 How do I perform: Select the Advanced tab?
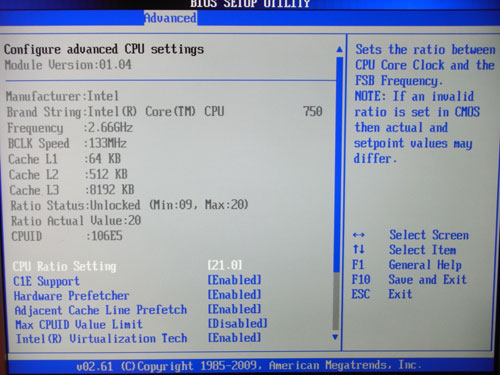click(x=170, y=18)
